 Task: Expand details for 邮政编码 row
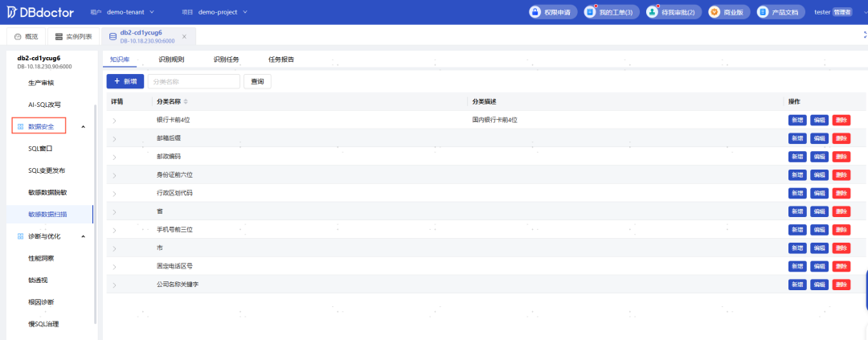[115, 157]
